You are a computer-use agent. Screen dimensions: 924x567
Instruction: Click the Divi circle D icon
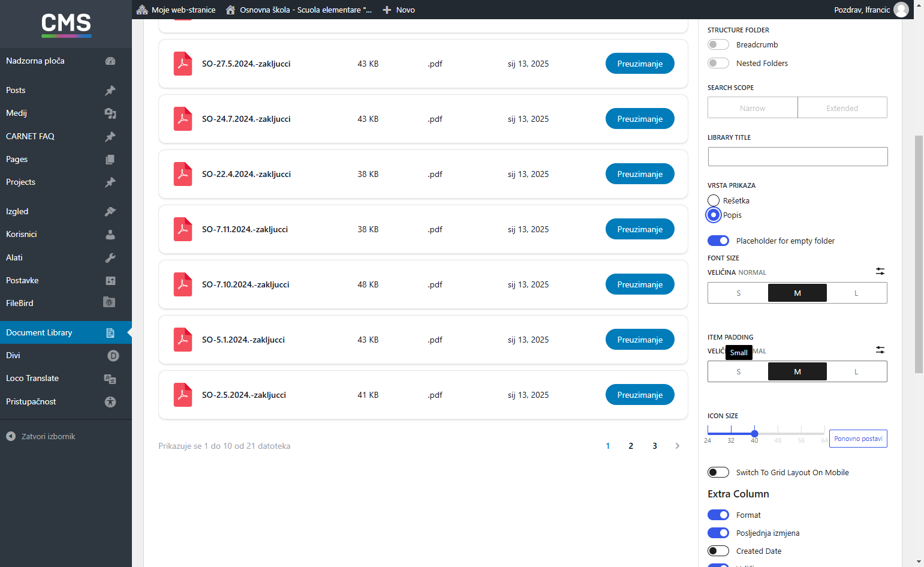(113, 356)
